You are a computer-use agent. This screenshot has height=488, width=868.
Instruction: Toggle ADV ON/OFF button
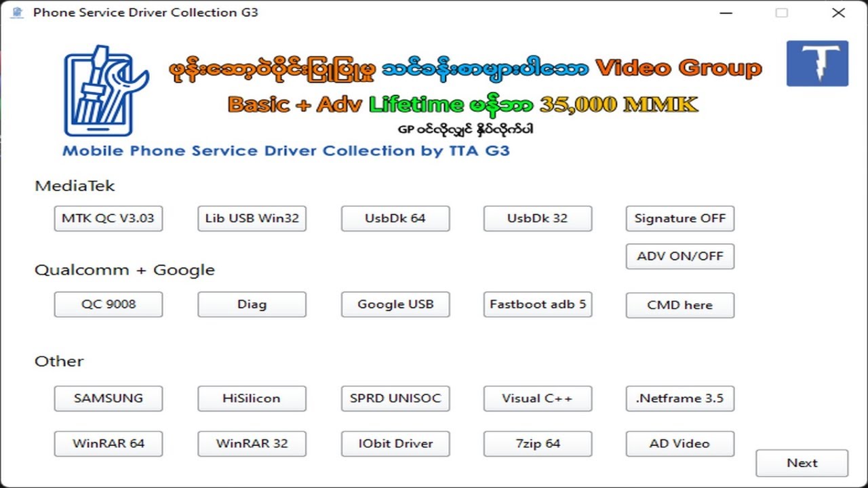coord(680,256)
